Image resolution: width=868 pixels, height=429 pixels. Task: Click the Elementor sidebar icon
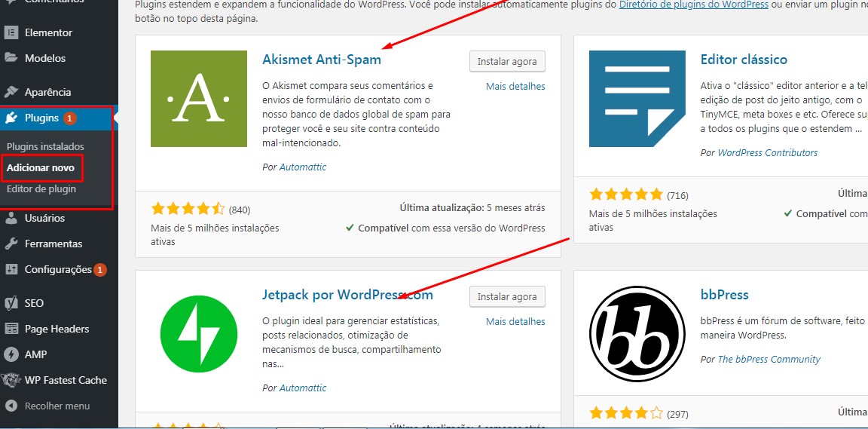pyautogui.click(x=11, y=32)
